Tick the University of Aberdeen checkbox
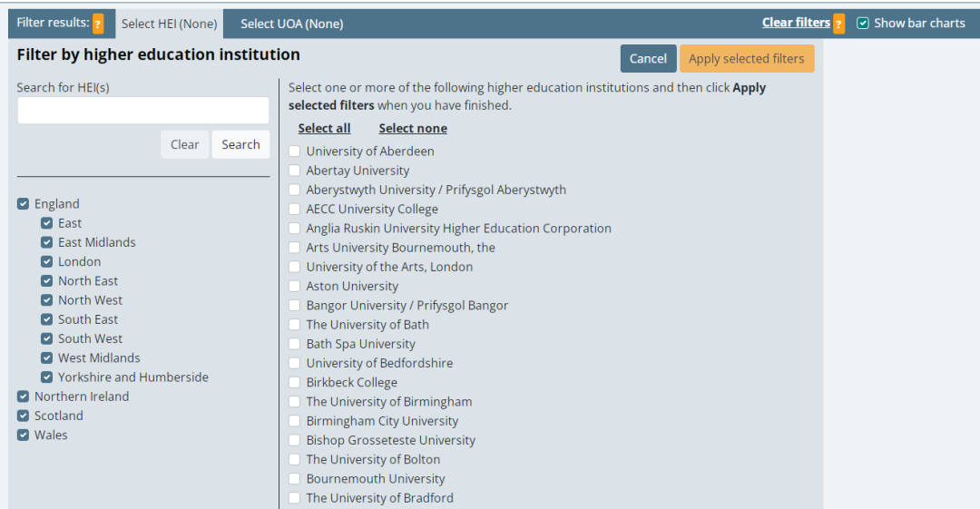 coord(294,152)
